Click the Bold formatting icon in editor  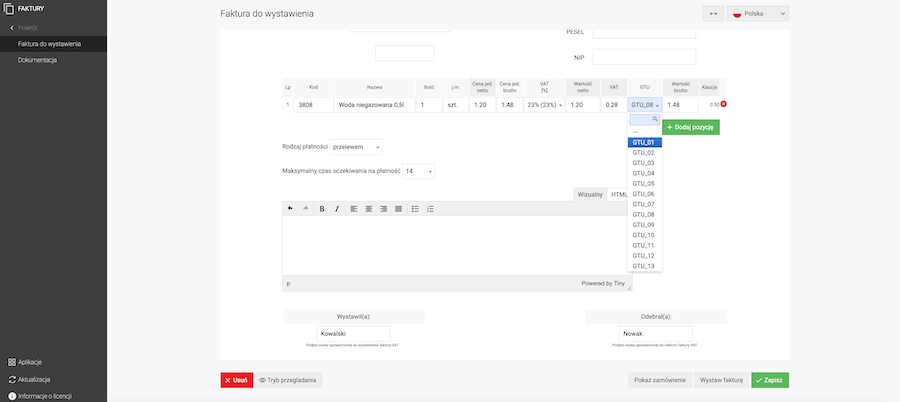322,209
